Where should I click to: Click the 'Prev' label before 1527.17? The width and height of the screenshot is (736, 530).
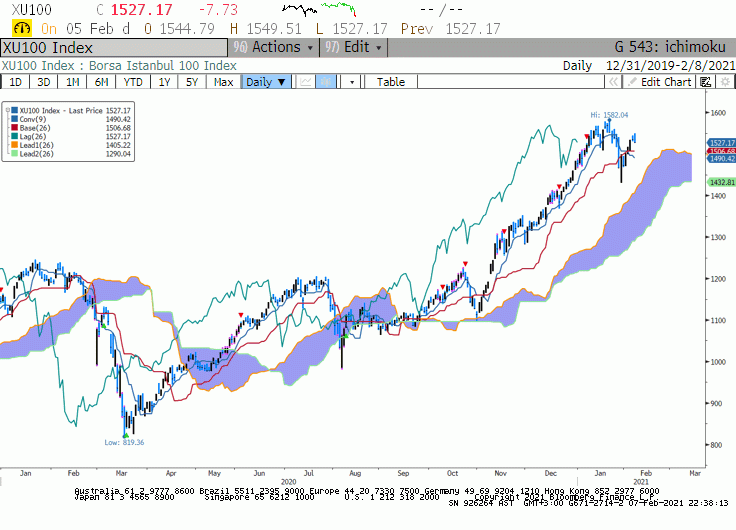[417, 29]
